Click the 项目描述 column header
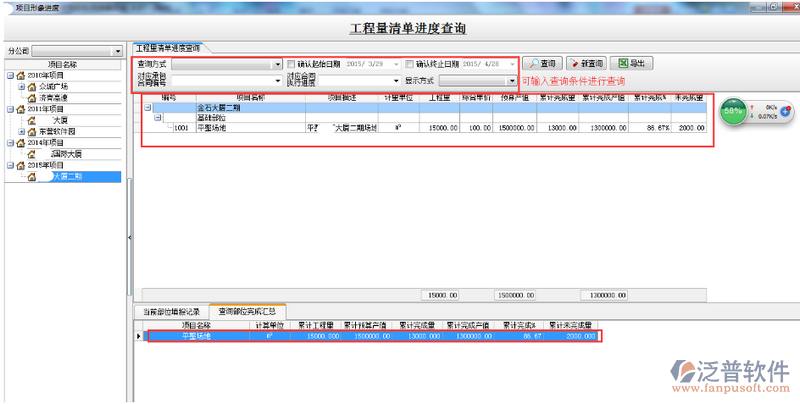 point(342,97)
